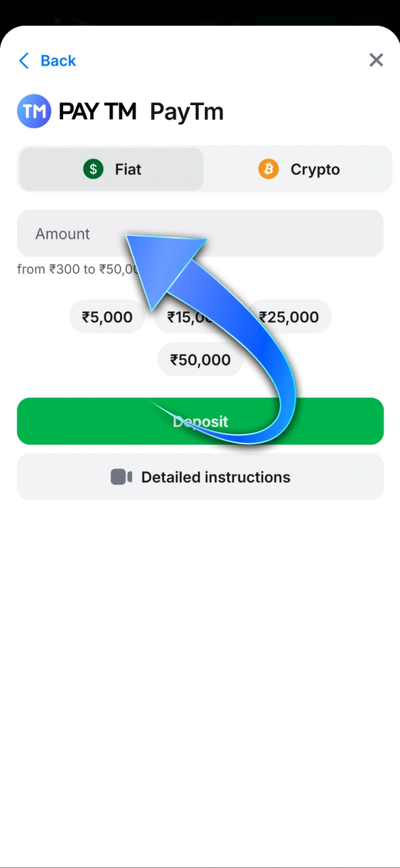Click the Bitcoin icon on Crypto tab

tap(268, 169)
